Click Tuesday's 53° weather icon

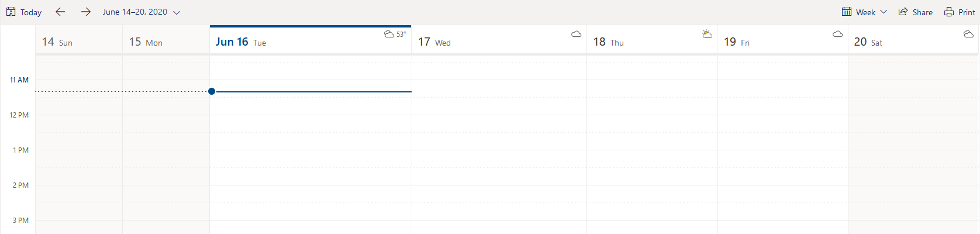click(389, 34)
